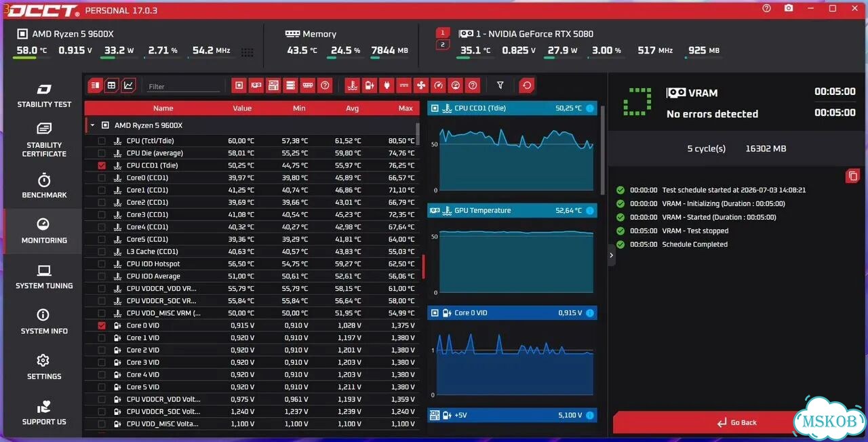Viewport: 868px width, 442px height.
Task: Sort by the Name column header
Action: [x=163, y=108]
